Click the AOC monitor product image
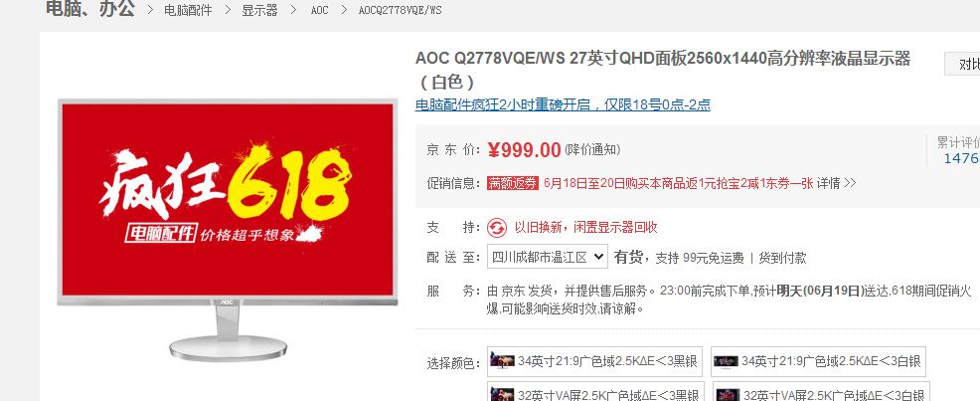 (228, 229)
